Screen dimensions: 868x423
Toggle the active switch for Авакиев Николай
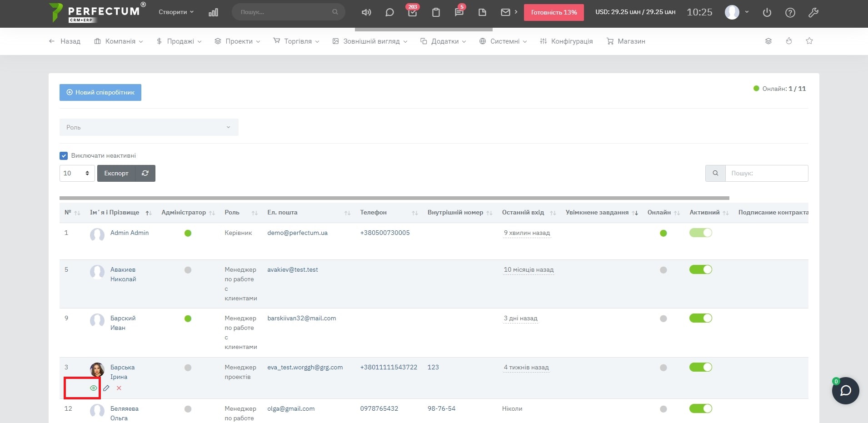coord(700,269)
